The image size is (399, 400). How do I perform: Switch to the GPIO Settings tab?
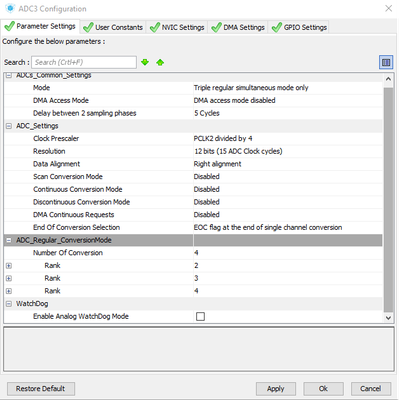pos(299,27)
